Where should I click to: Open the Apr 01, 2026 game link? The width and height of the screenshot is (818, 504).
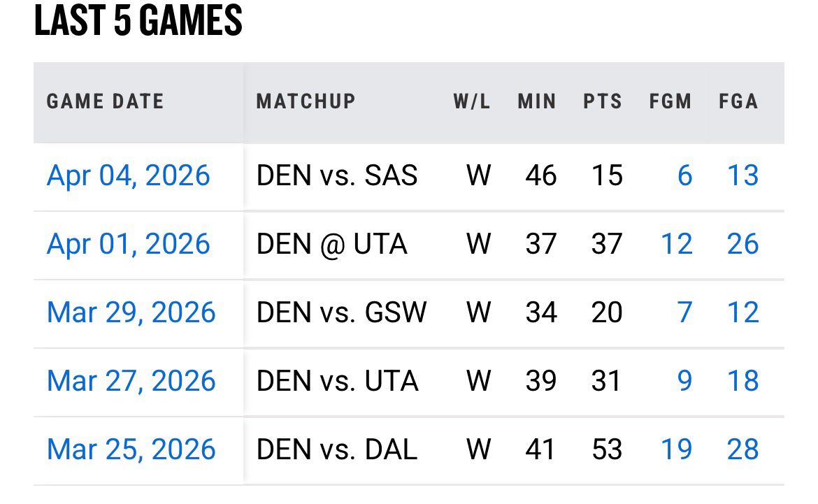point(128,244)
